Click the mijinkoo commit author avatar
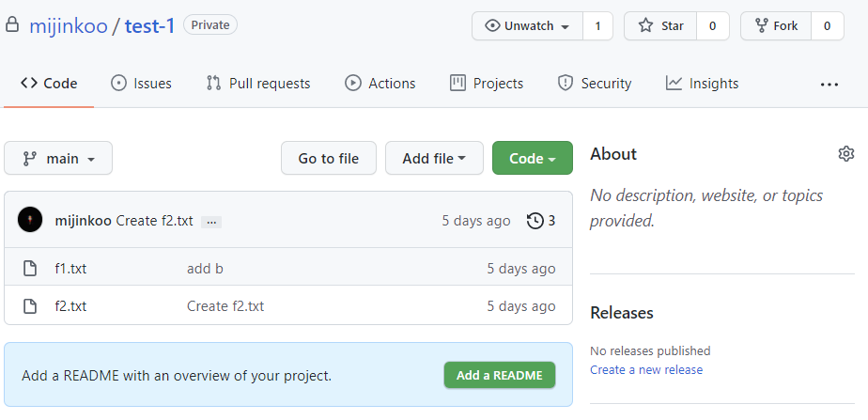Screen dimensions: 868x420 coord(30,220)
